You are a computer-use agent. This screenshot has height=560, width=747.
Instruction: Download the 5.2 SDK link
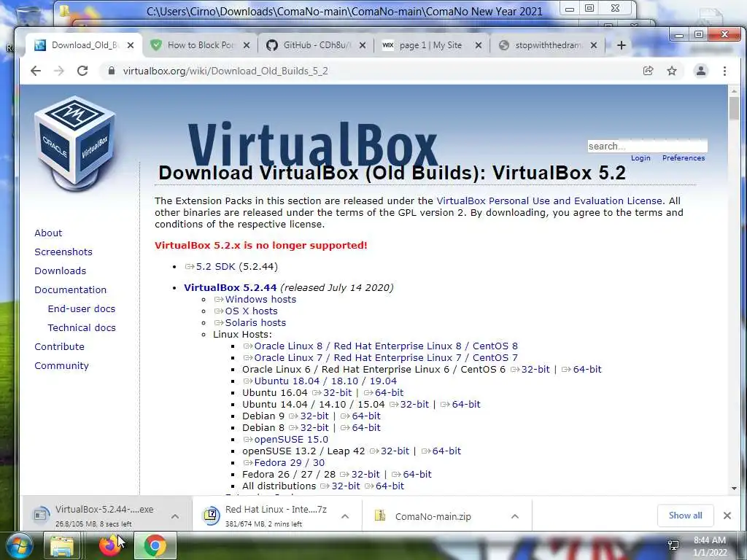click(210, 267)
